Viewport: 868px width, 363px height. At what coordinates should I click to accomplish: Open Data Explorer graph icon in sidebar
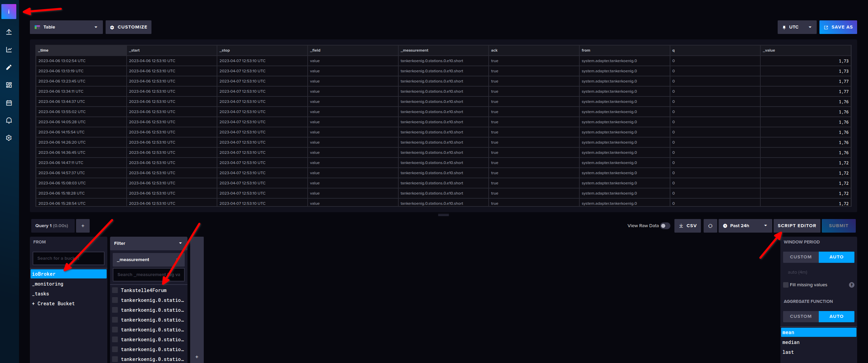click(x=9, y=50)
